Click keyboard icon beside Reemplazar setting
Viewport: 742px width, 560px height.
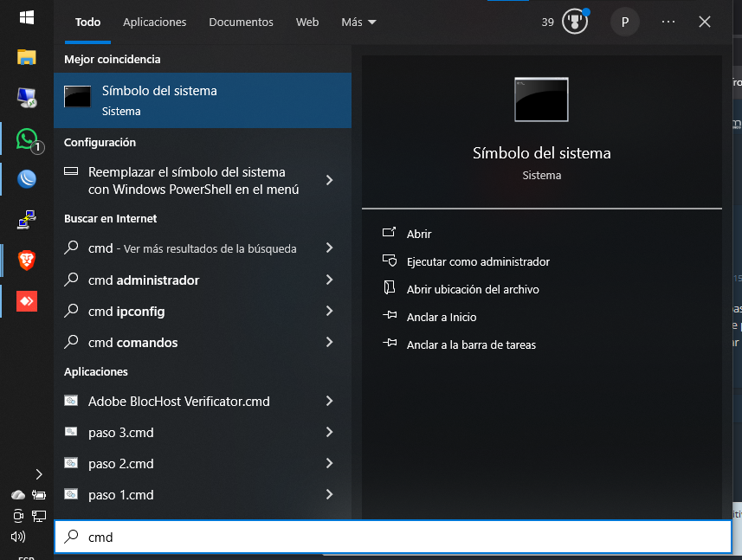pos(71,171)
